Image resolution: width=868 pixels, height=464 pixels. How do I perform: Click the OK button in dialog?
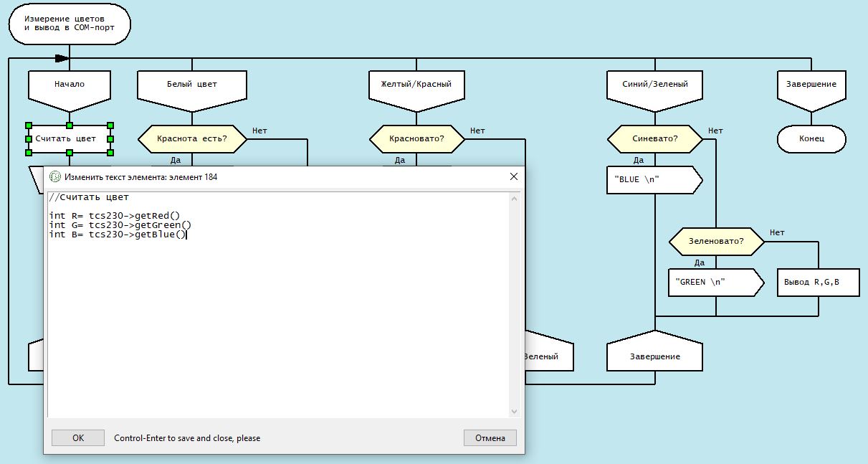click(x=78, y=437)
